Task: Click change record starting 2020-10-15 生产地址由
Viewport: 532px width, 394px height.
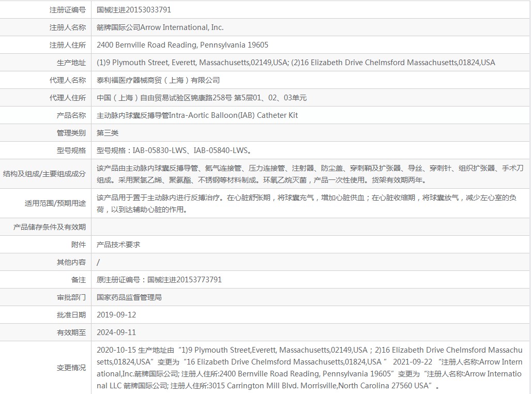Action: click(309, 368)
